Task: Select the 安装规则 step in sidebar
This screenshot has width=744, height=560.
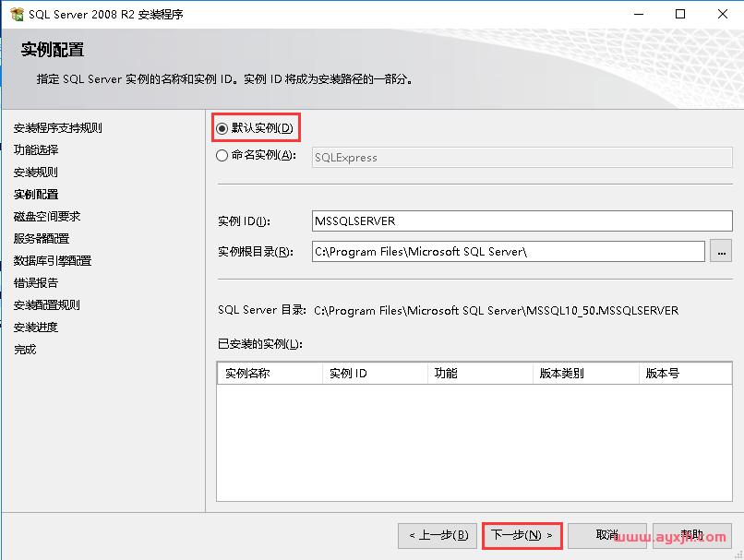Action: [36, 173]
